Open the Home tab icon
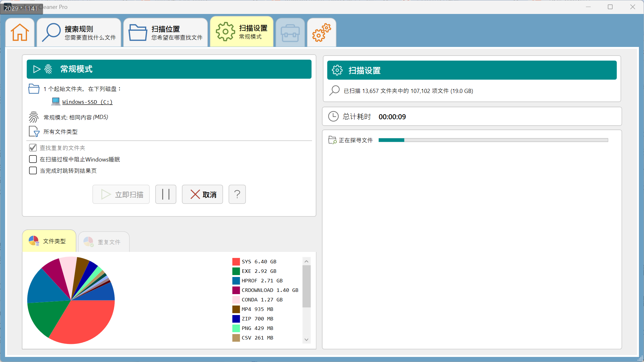The image size is (644, 362). pyautogui.click(x=20, y=32)
